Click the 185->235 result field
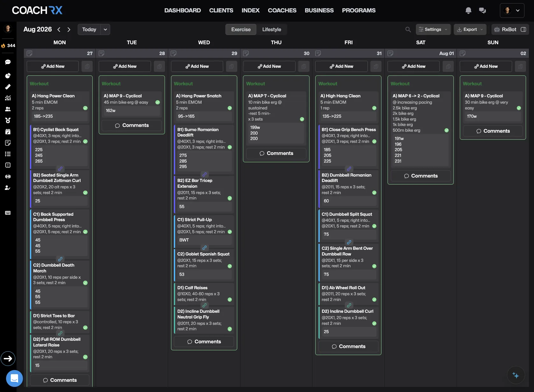Viewport: 534px width, 392px height. click(60, 116)
